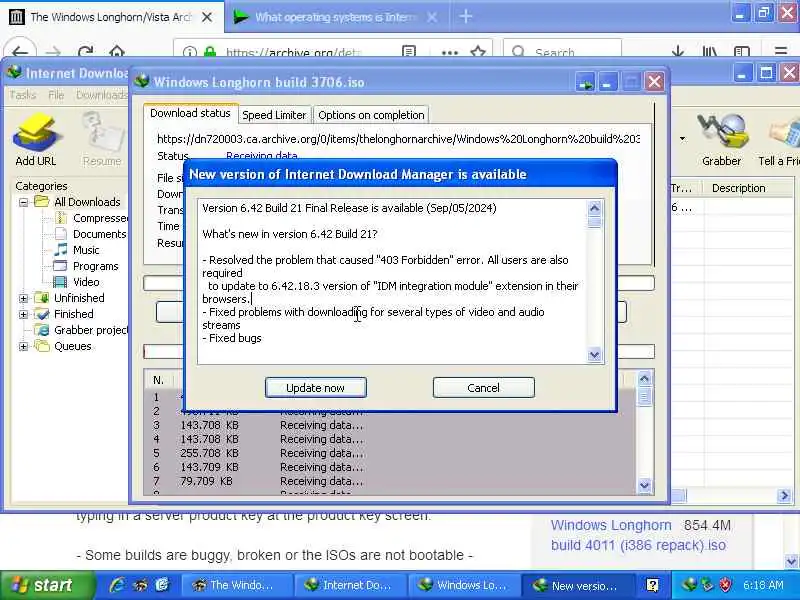Open a new browser tab
This screenshot has height=600, width=800.
pos(465,17)
